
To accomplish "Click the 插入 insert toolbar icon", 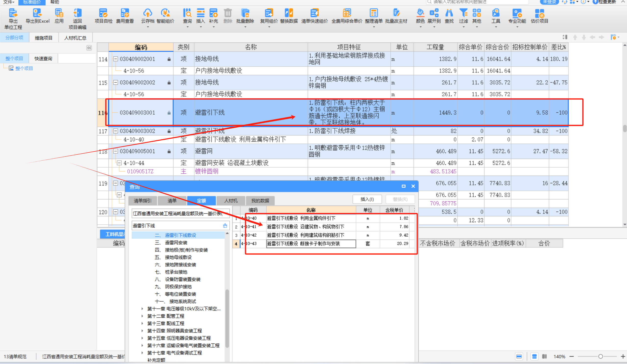I will pyautogui.click(x=200, y=12).
